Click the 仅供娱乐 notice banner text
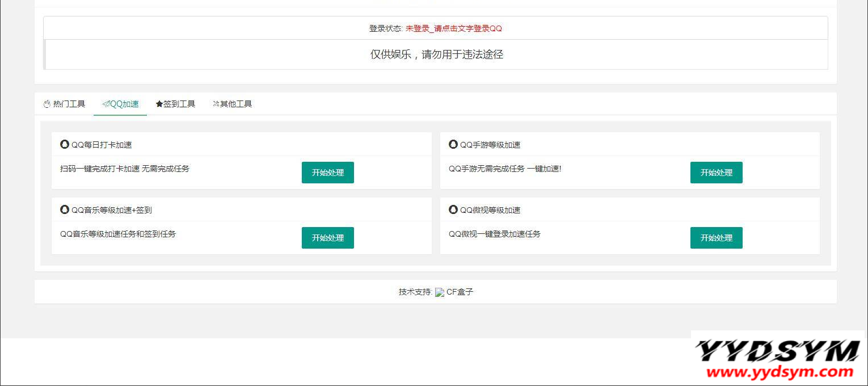 (x=436, y=54)
